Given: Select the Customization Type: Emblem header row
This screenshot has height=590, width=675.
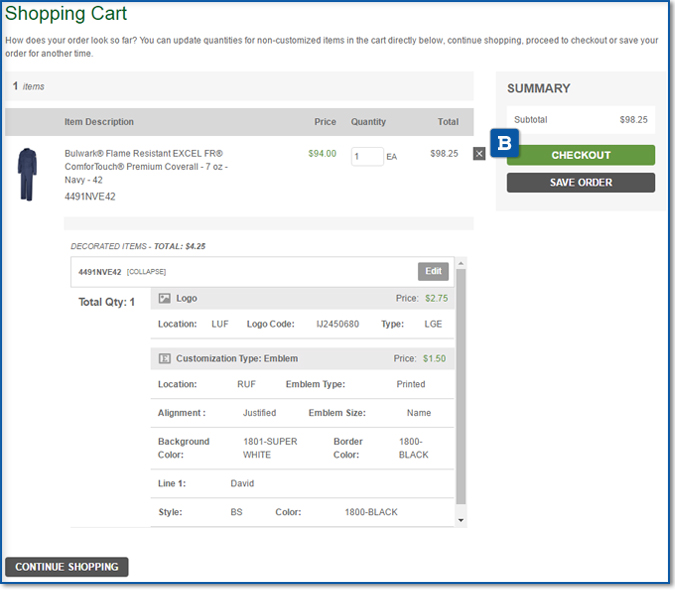Looking at the screenshot, I should click(302, 358).
